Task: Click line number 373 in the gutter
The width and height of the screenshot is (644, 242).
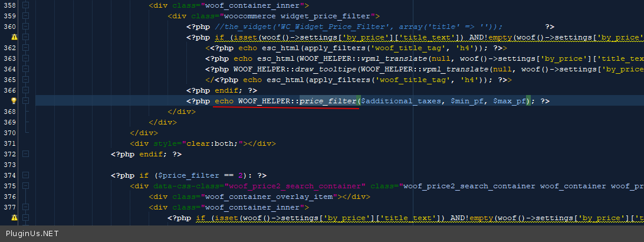Action: pos(9,165)
